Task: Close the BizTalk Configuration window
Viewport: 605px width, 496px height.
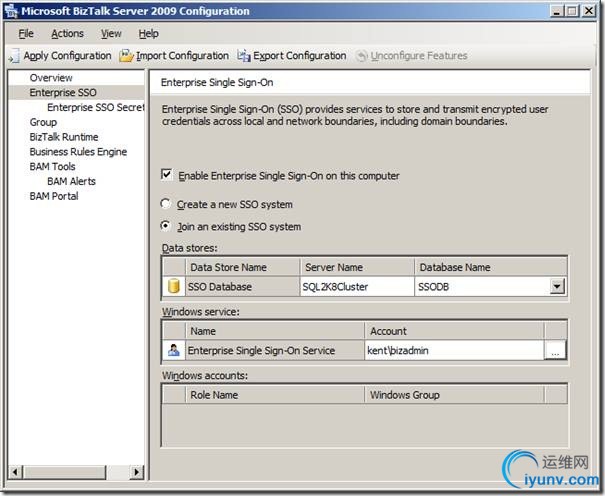Action: pyautogui.click(x=589, y=11)
